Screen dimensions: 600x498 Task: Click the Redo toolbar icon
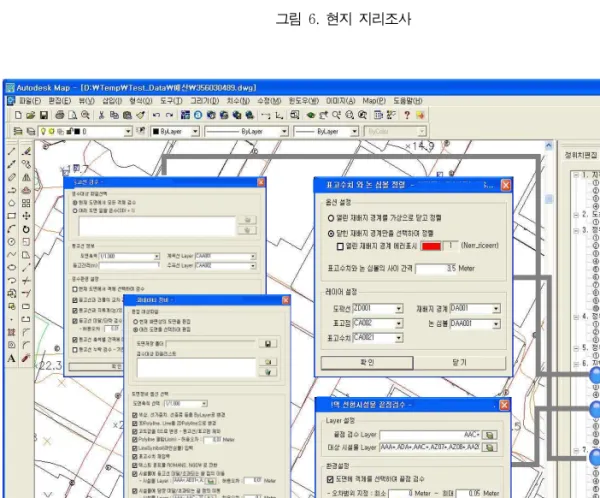pos(169,115)
